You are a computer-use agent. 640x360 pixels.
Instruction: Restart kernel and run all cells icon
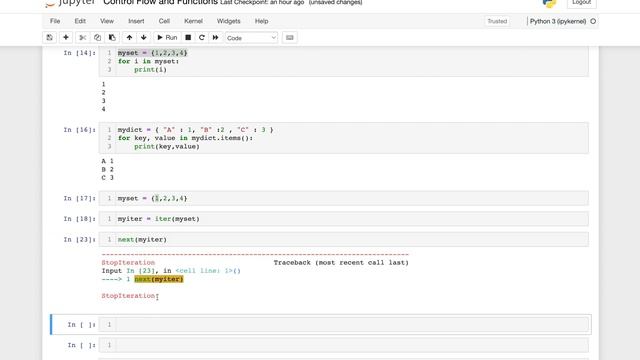216,38
